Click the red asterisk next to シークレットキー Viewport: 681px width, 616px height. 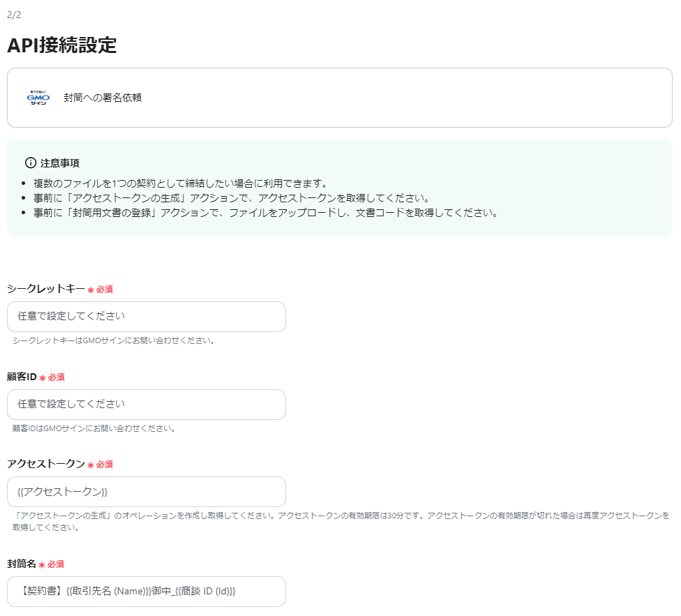pyautogui.click(x=91, y=290)
